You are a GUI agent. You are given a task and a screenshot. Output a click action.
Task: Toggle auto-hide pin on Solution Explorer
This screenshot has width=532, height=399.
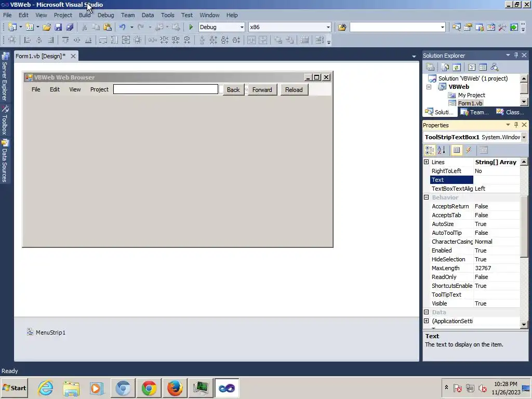[516, 55]
